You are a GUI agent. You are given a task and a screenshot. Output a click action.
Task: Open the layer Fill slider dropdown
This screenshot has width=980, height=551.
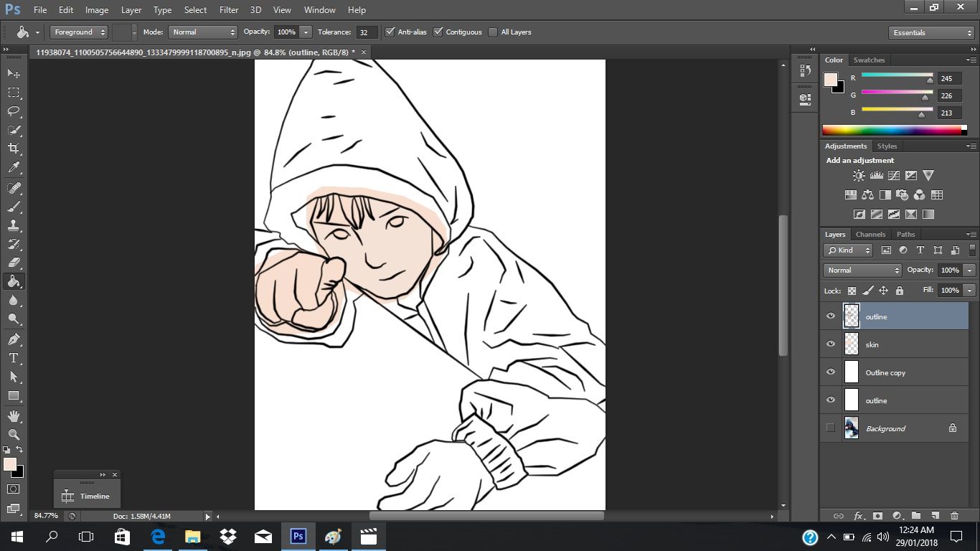tap(970, 291)
